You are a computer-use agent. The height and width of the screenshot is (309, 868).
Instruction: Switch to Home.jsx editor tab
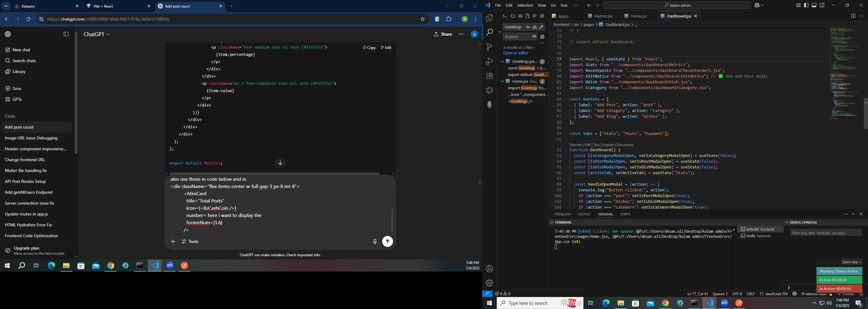(639, 16)
